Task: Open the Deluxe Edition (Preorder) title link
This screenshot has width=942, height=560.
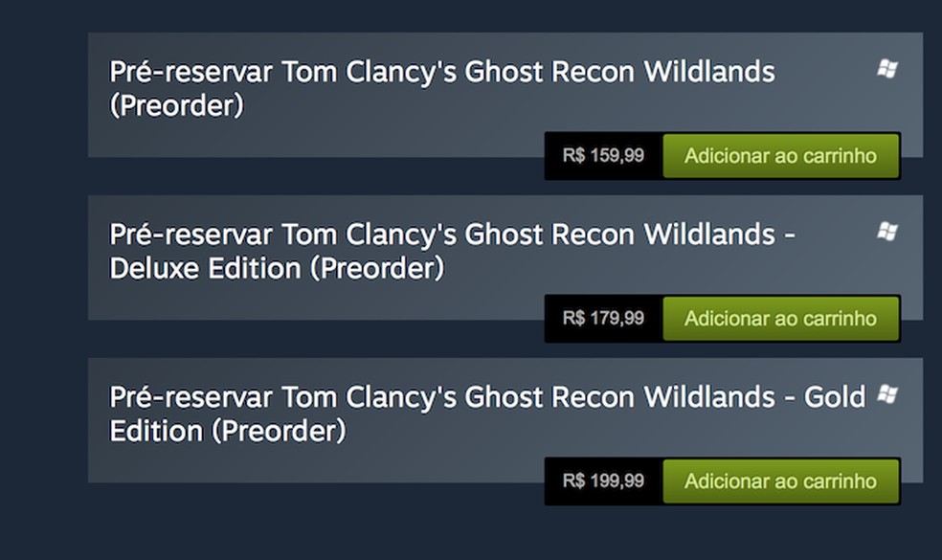Action: pyautogui.click(x=440, y=251)
